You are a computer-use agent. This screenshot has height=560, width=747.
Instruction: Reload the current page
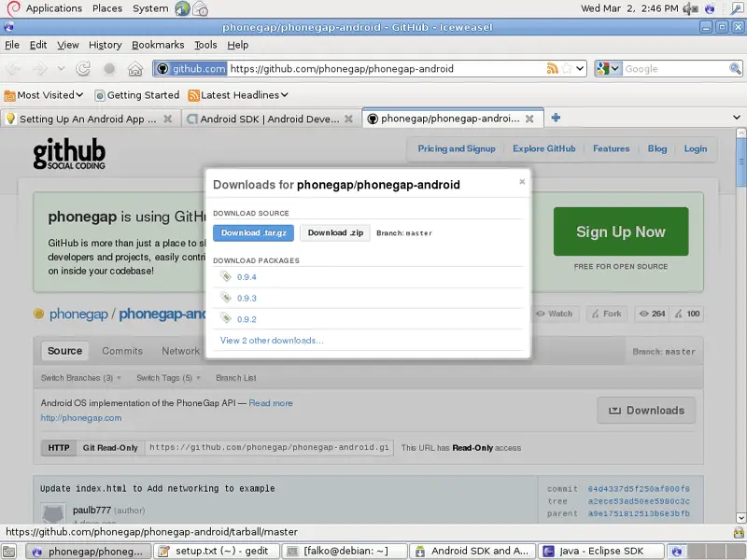83,69
